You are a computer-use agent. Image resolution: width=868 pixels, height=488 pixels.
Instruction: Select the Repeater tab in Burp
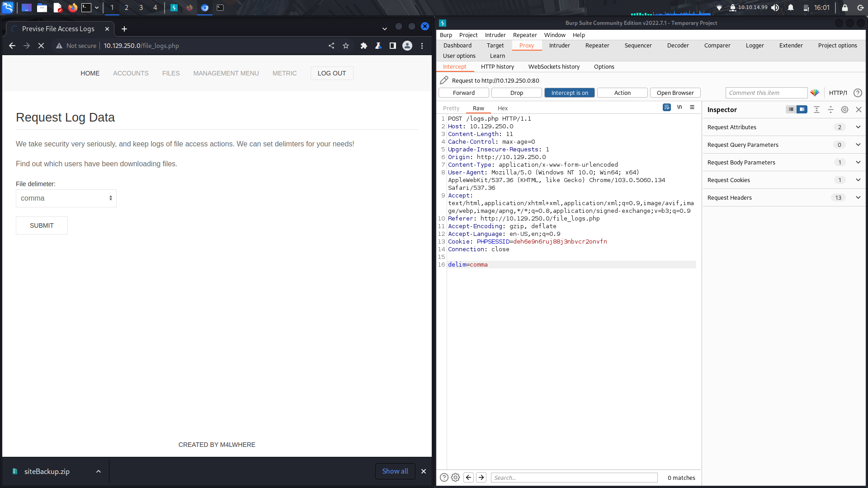[597, 45]
